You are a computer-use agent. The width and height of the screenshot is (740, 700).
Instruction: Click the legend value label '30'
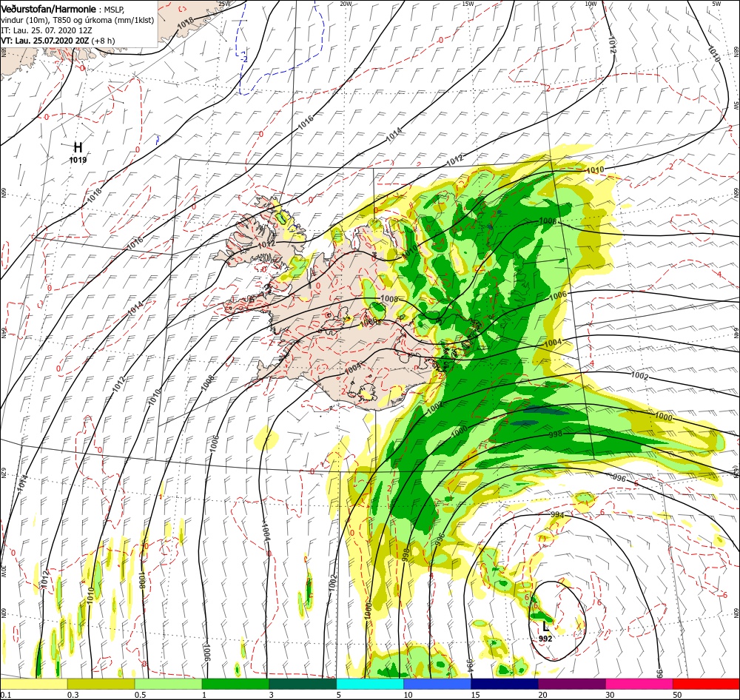(610, 695)
